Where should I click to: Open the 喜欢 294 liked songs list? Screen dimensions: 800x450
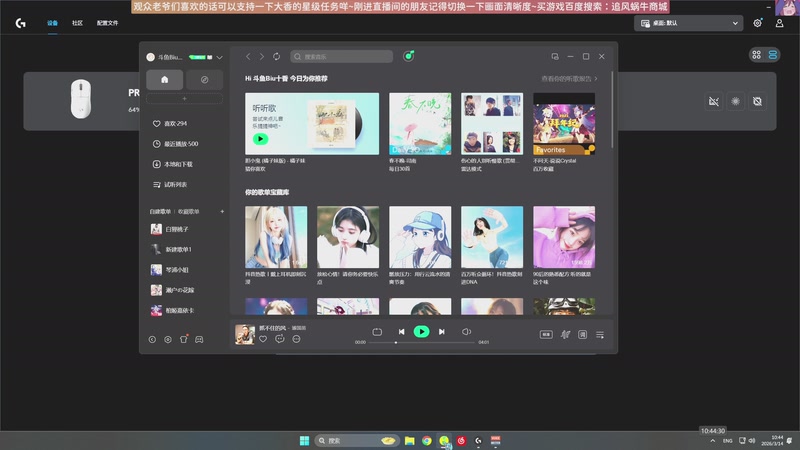(170, 123)
